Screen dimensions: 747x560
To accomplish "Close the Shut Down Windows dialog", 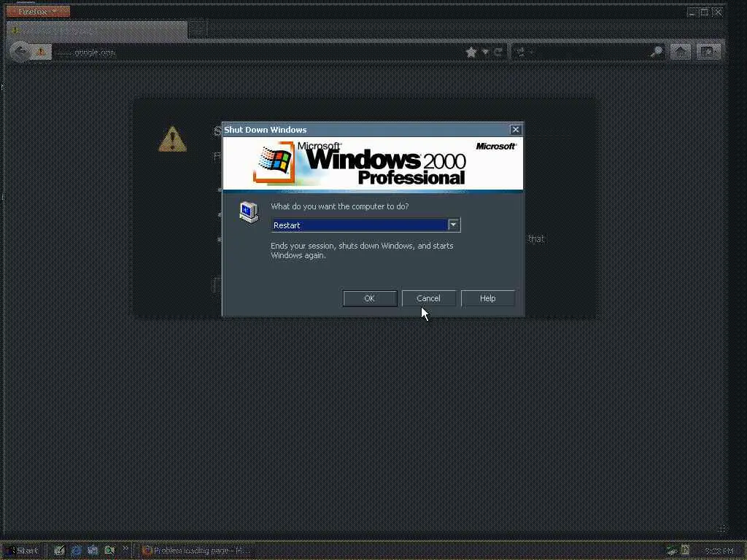I will point(515,130).
